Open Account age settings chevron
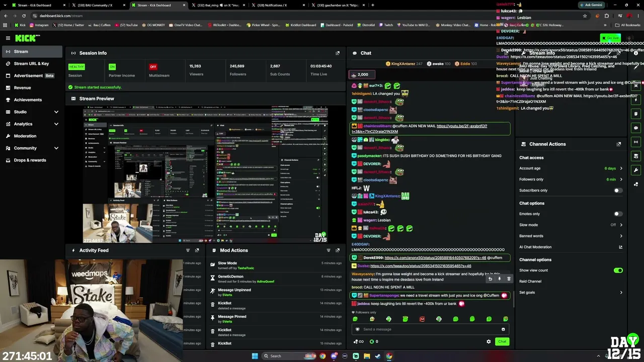 click(621, 168)
